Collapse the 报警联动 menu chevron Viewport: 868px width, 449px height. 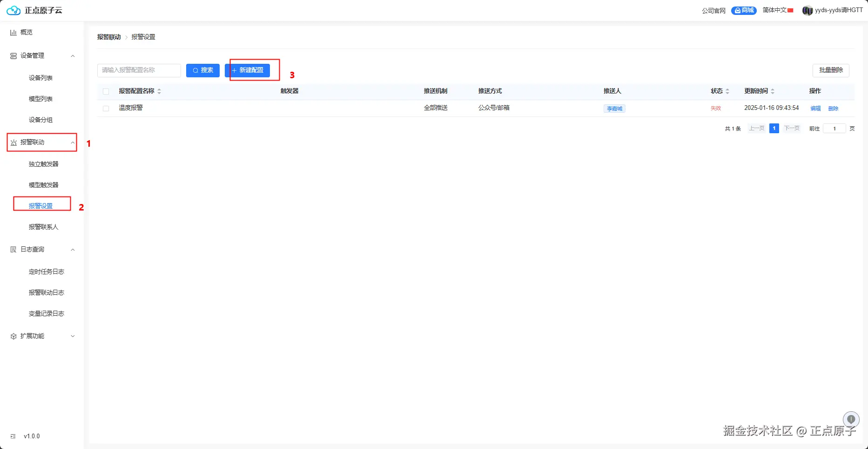[x=73, y=143]
